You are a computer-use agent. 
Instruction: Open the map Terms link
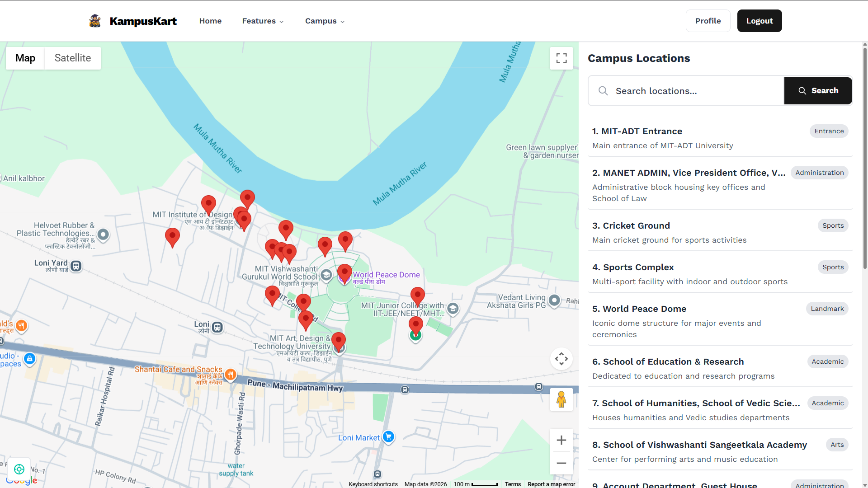pyautogui.click(x=513, y=484)
